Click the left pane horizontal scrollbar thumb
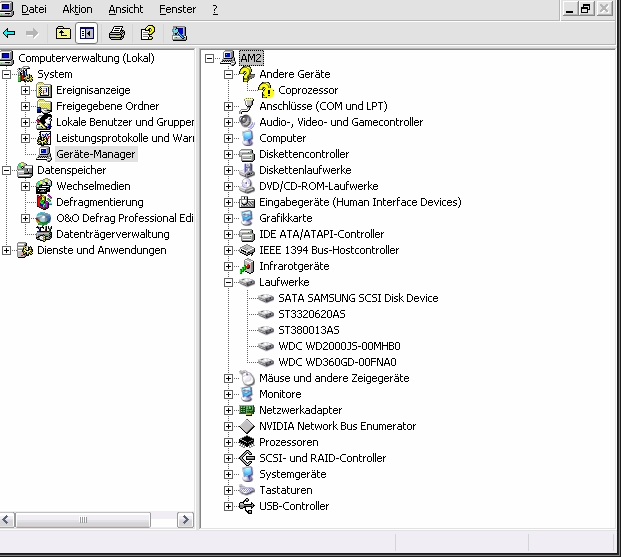621x557 pixels. pos(83,520)
